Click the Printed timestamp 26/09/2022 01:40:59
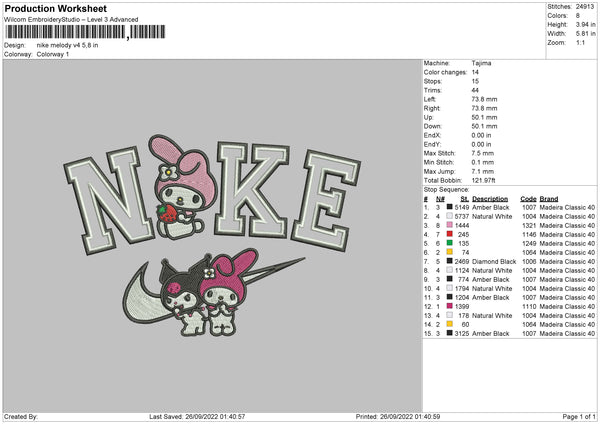 [410, 416]
